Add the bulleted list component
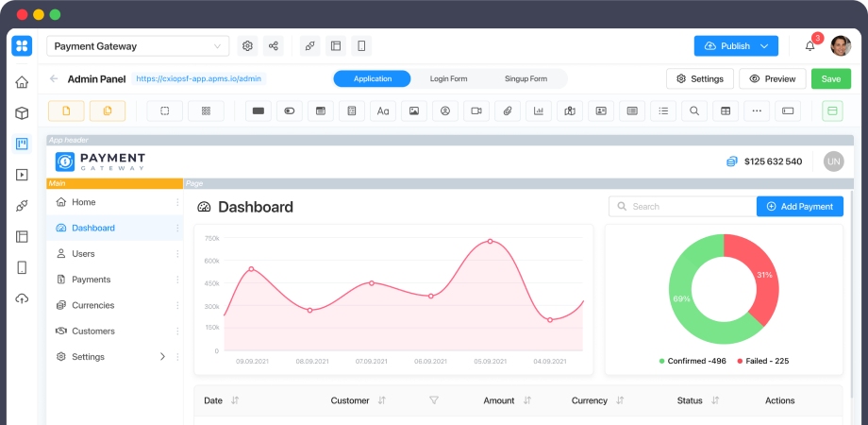 pos(663,110)
